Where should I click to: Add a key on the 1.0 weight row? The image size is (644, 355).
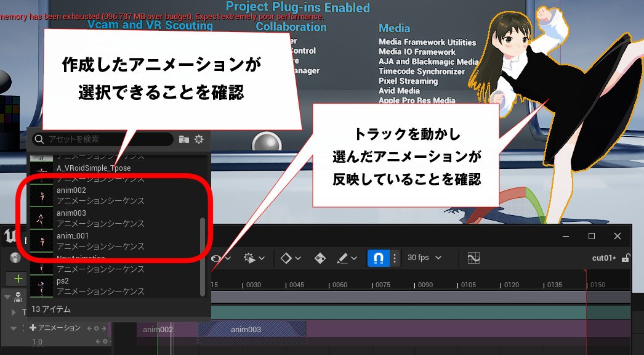tap(105, 341)
